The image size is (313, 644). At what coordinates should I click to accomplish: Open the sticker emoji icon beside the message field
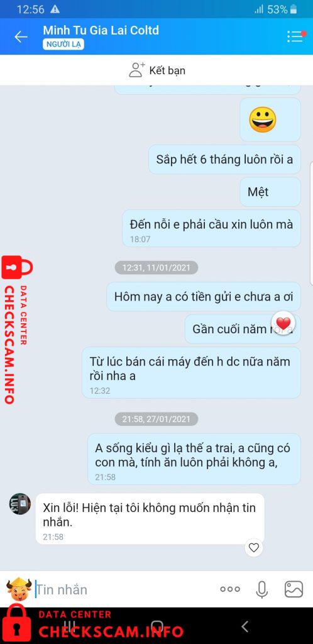[x=19, y=589]
